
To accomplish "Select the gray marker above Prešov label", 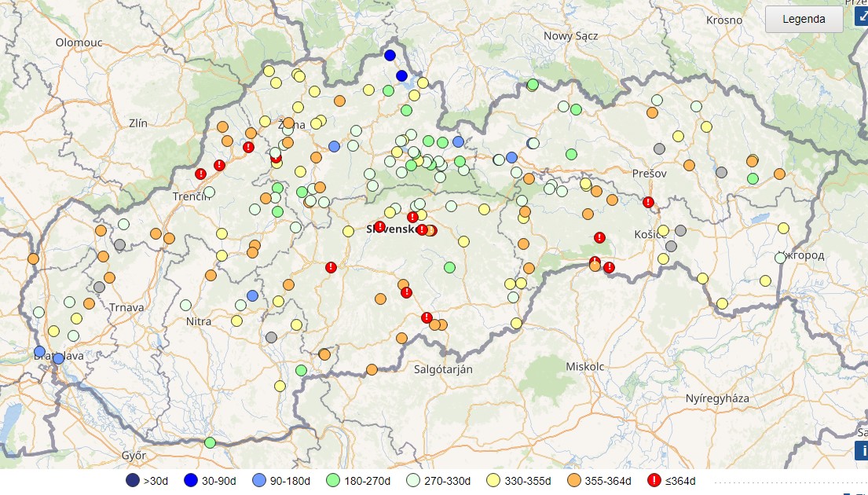I will click(x=660, y=148).
